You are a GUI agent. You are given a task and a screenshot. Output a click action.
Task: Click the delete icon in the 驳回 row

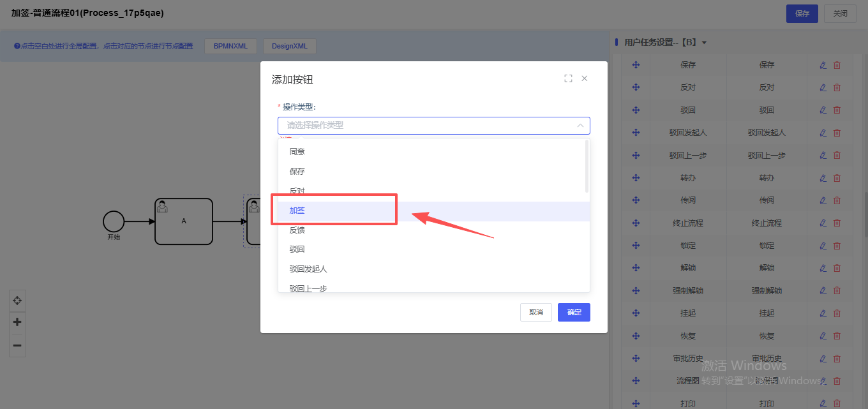(x=837, y=110)
